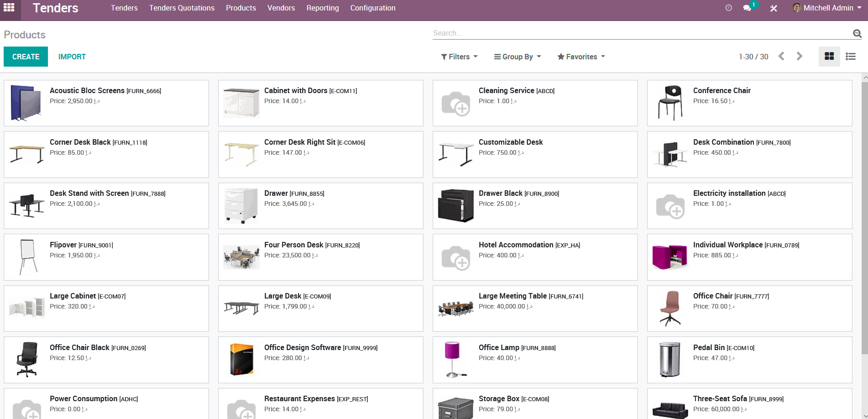Open the Acoustic Bloc Screens thumbnail
This screenshot has width=868, height=419.
point(26,103)
